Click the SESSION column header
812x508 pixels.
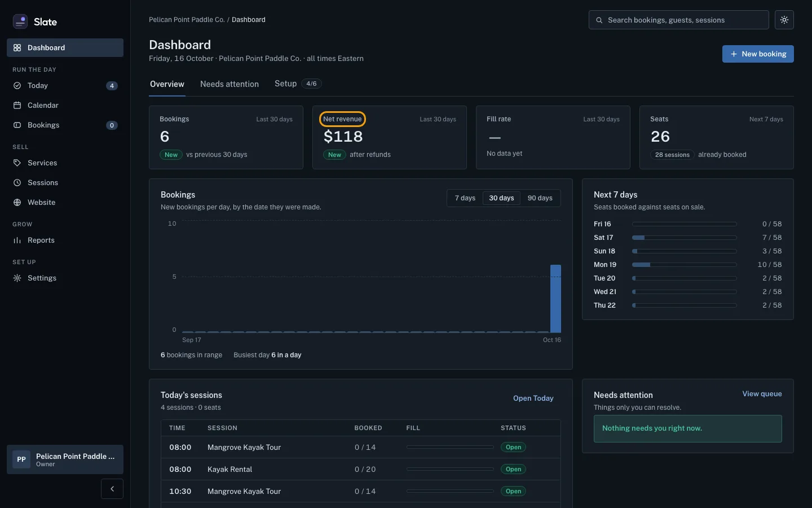click(x=222, y=428)
